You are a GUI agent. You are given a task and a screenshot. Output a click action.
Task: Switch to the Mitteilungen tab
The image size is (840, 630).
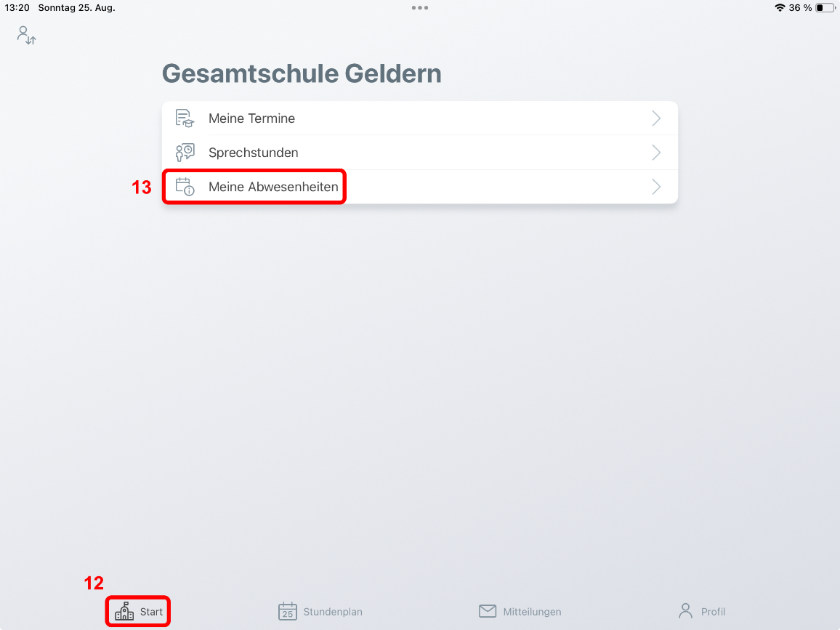[x=520, y=611]
